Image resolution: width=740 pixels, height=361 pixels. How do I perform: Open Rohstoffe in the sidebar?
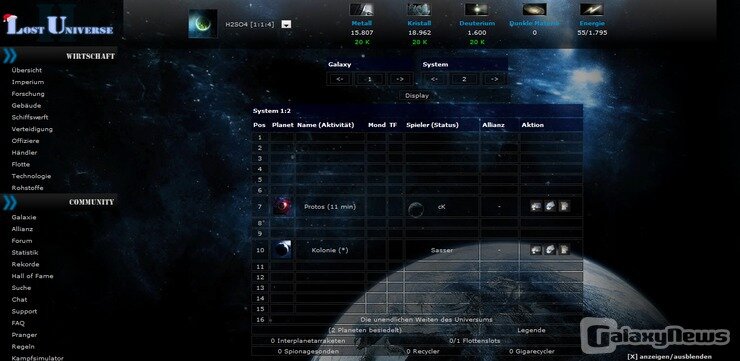27,188
